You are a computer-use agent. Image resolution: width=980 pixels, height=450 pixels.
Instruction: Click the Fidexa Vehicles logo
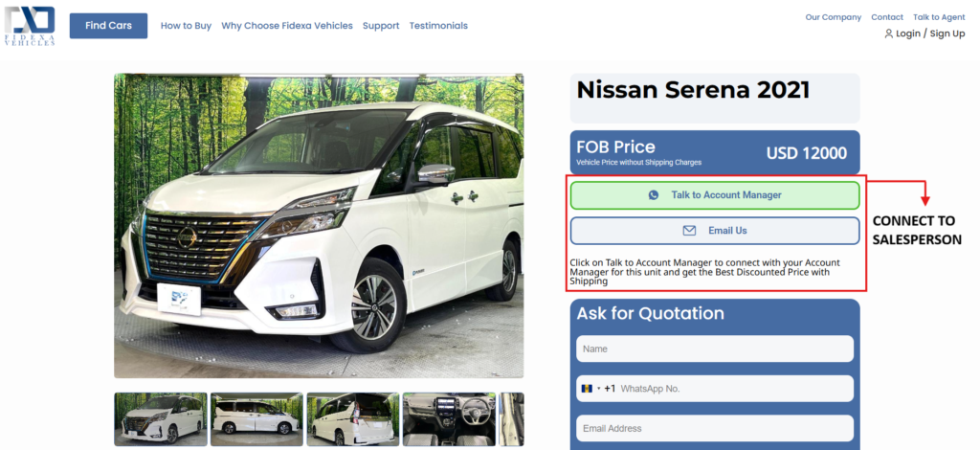click(x=31, y=26)
